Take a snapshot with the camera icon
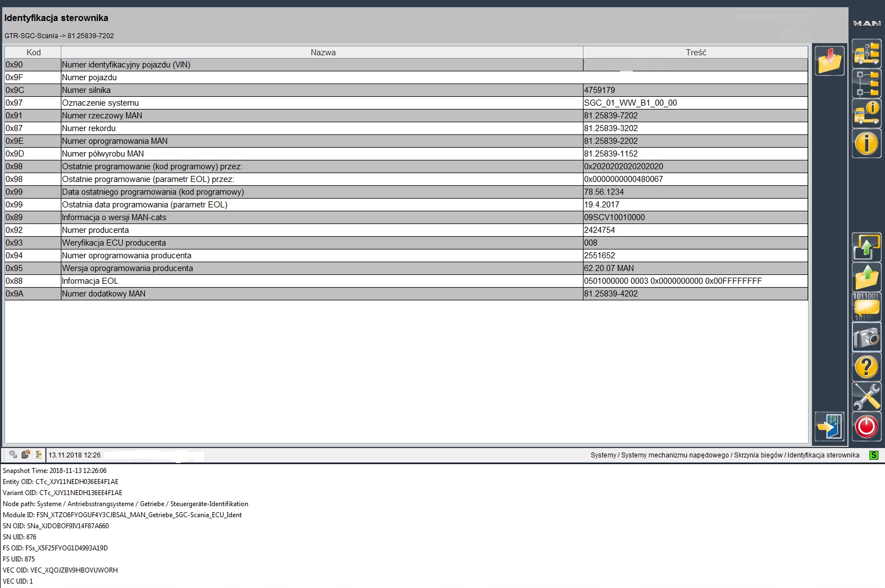The height and width of the screenshot is (588, 885). (x=866, y=337)
